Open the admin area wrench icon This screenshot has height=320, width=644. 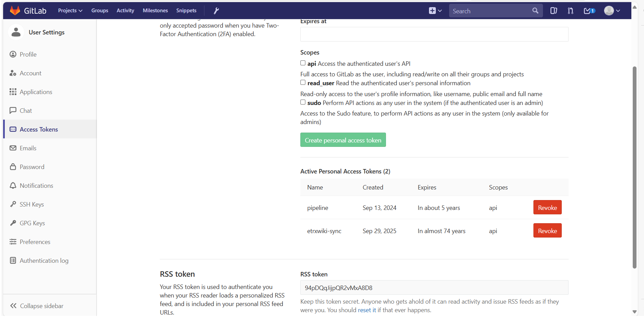(216, 11)
